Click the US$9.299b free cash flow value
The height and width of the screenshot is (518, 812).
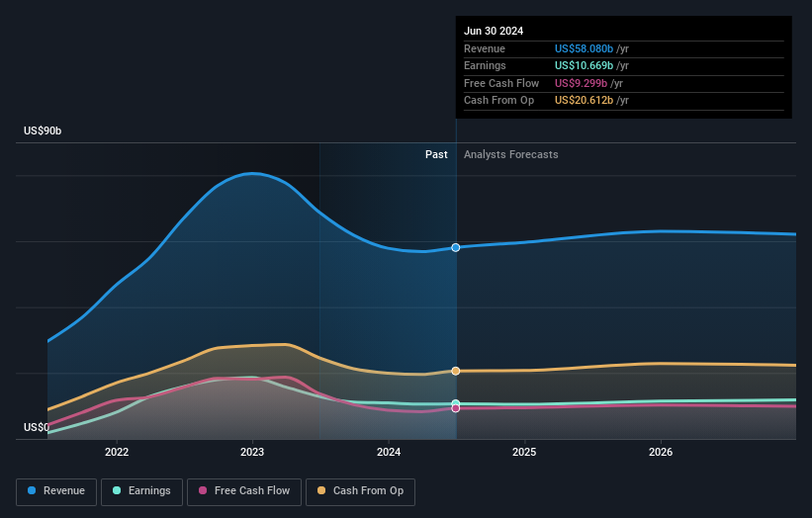pyautogui.click(x=581, y=83)
